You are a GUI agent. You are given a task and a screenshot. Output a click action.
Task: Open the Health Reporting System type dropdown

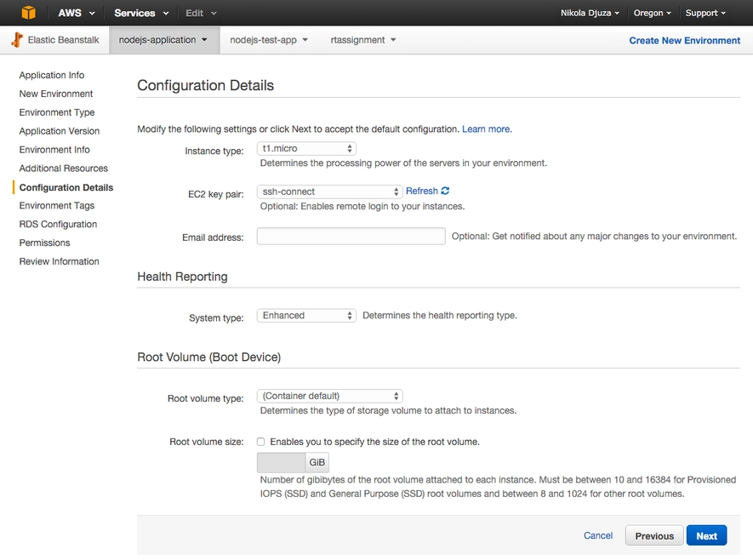pyautogui.click(x=306, y=316)
